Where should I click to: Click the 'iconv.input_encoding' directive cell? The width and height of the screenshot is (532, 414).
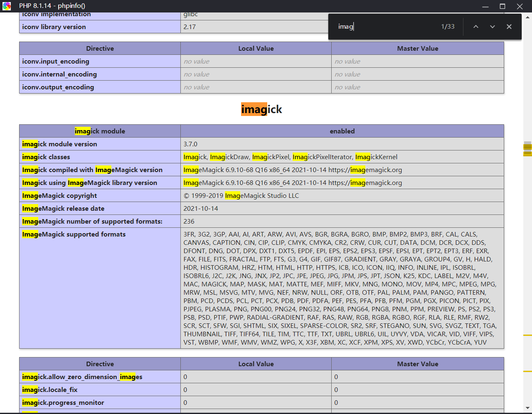click(x=56, y=62)
